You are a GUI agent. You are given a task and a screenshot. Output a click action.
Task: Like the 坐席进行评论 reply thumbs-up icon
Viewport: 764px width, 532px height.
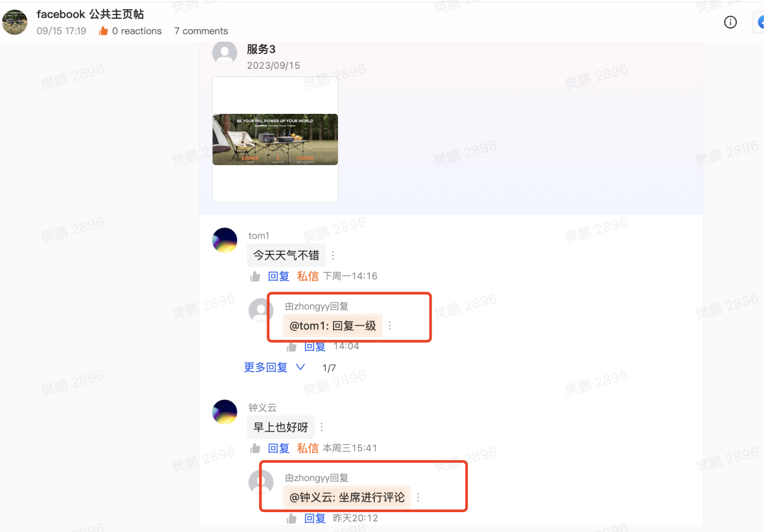(291, 518)
